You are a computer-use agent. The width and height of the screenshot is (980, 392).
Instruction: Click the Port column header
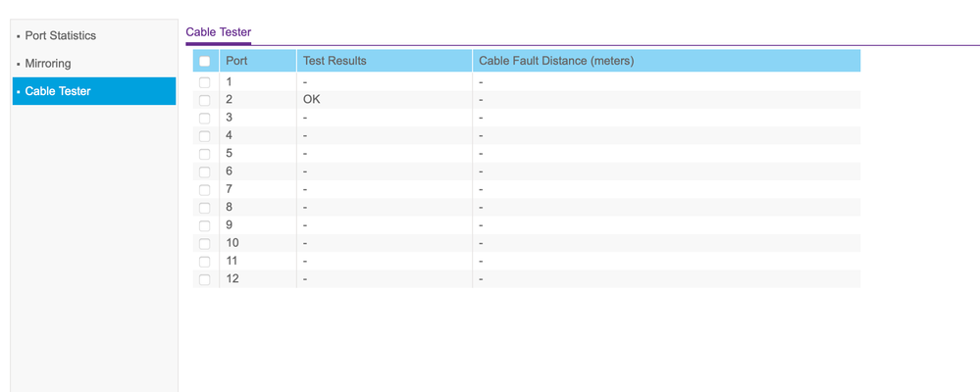(x=257, y=61)
